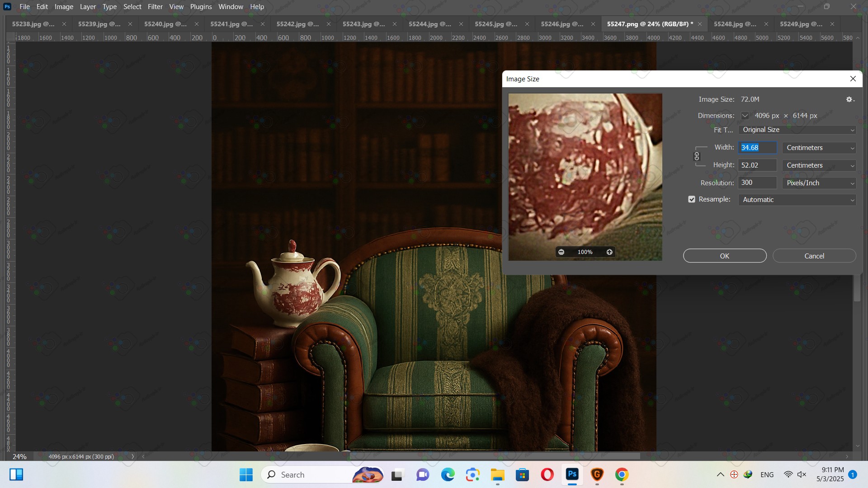Click the Image Size settings gear icon
The height and width of the screenshot is (488, 868).
tap(850, 99)
